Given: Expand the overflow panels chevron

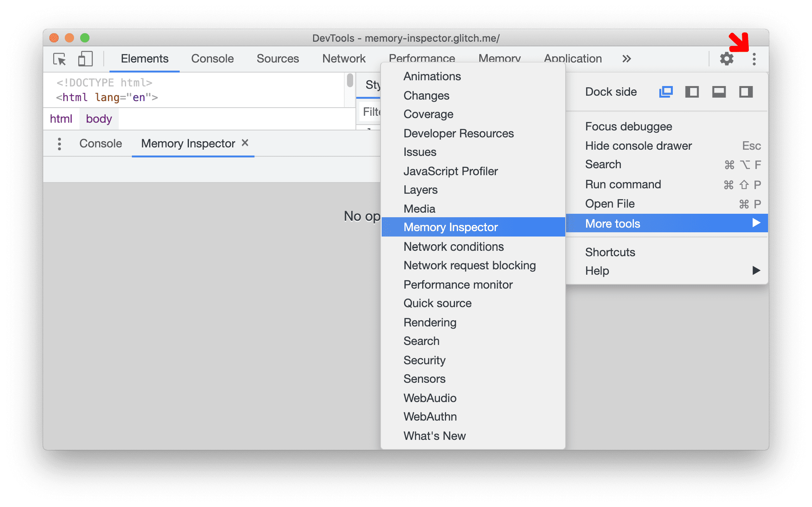Looking at the screenshot, I should click(627, 58).
